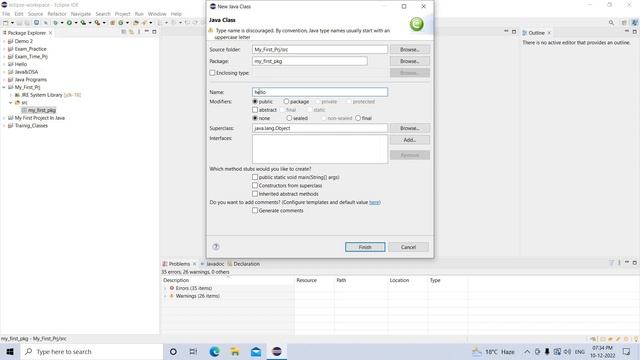Click the Collapse All icon in Package Explorer

coord(124,32)
